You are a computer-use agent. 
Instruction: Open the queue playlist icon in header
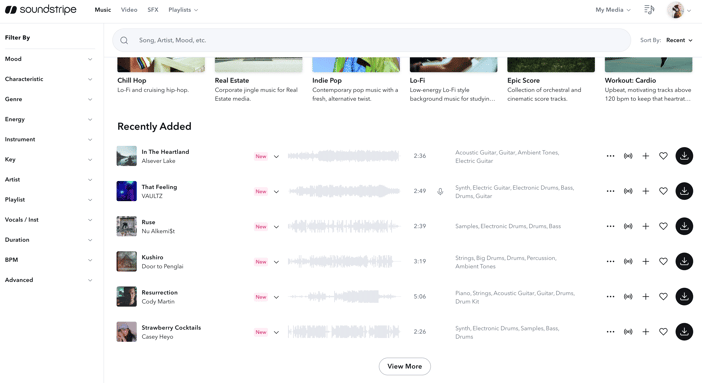pos(649,9)
